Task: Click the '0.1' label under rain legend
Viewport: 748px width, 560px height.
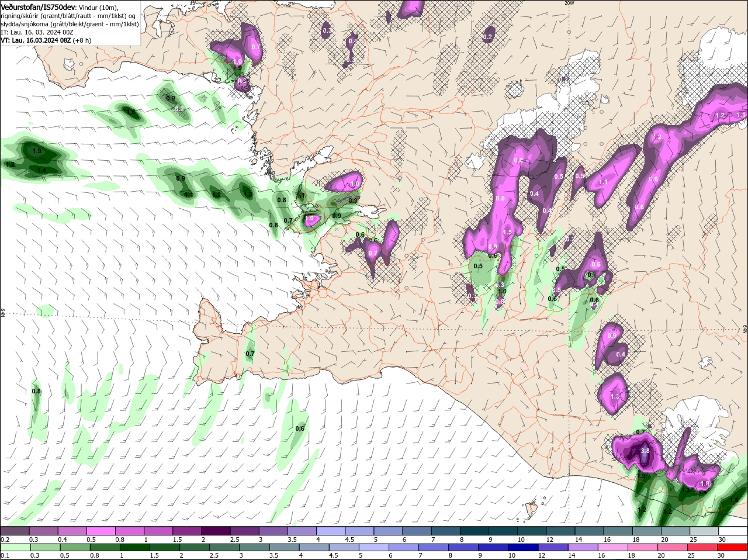Action: click(x=5, y=555)
